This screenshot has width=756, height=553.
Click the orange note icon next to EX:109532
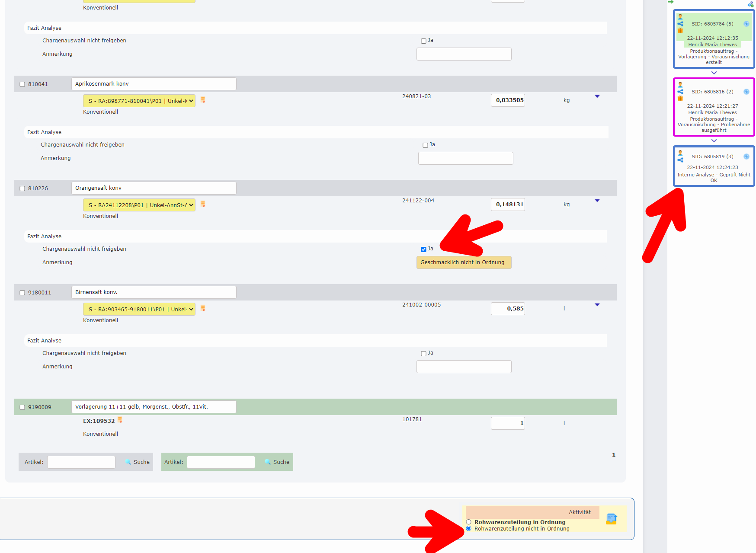(x=120, y=420)
